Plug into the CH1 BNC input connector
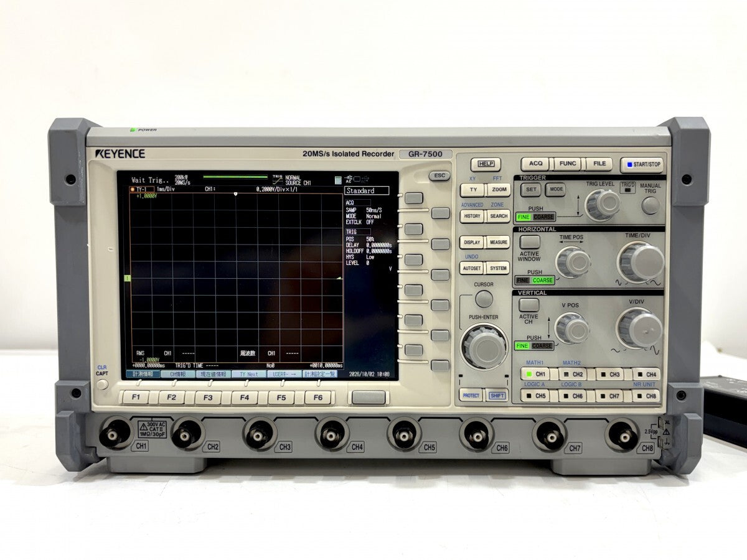This screenshot has width=747, height=560. (x=117, y=434)
